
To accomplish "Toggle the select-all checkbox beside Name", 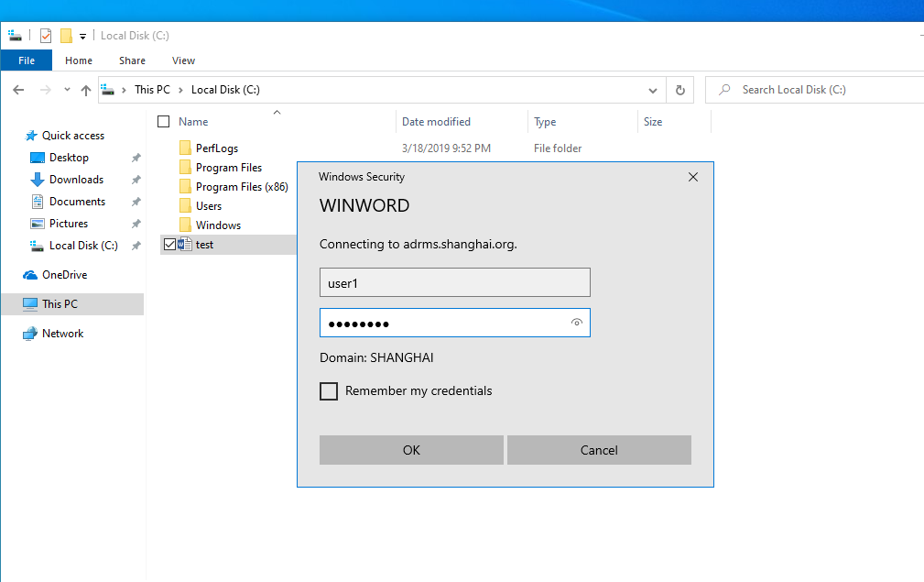I will click(164, 122).
